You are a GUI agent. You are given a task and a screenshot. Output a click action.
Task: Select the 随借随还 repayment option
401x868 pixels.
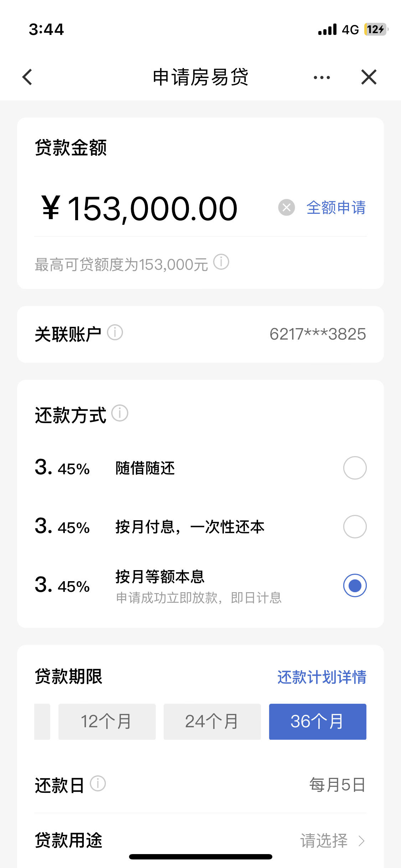click(x=355, y=468)
